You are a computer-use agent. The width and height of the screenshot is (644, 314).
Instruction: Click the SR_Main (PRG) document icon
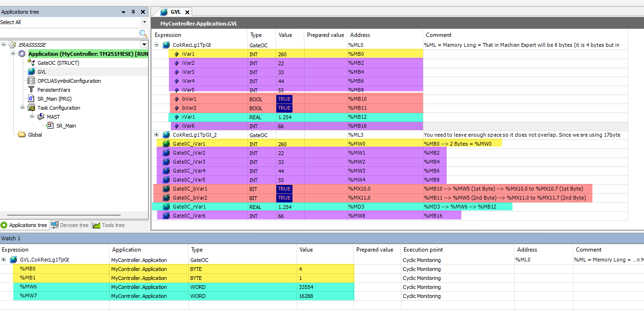(31, 98)
